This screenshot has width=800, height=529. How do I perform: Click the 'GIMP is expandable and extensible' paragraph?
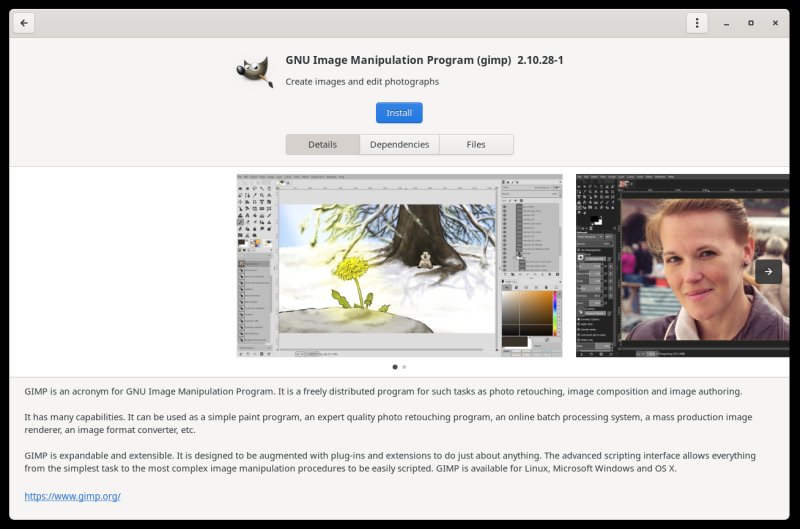tap(390, 462)
